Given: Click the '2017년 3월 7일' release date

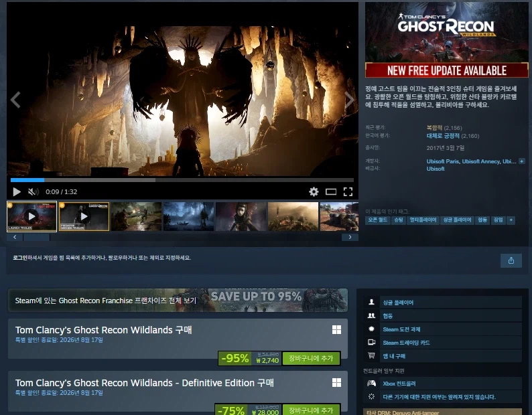Looking at the screenshot, I should pos(445,148).
